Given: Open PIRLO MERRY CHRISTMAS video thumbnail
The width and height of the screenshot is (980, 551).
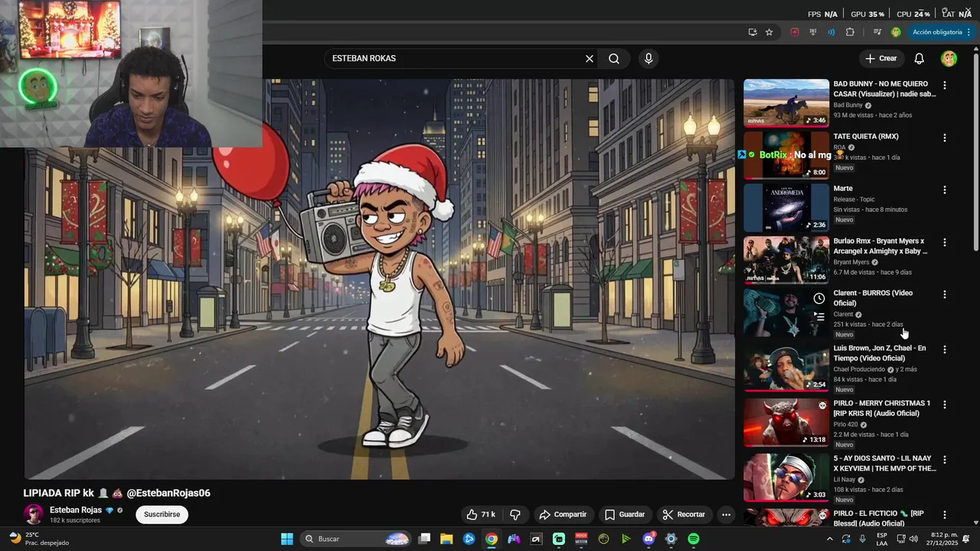Looking at the screenshot, I should (x=786, y=422).
